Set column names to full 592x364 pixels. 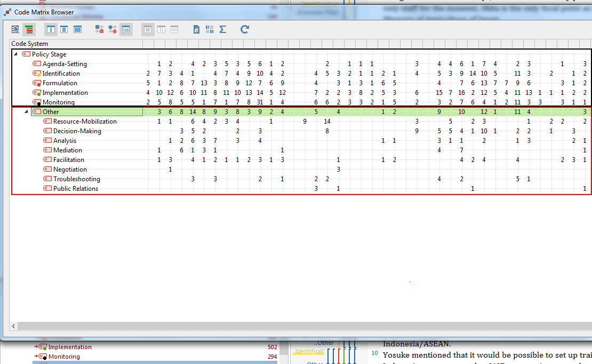[78, 29]
